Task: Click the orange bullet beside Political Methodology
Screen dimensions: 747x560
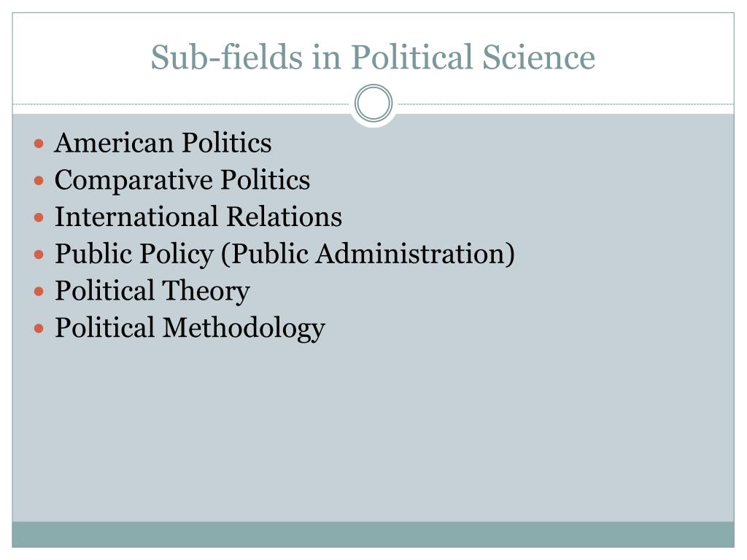Action: click(39, 329)
